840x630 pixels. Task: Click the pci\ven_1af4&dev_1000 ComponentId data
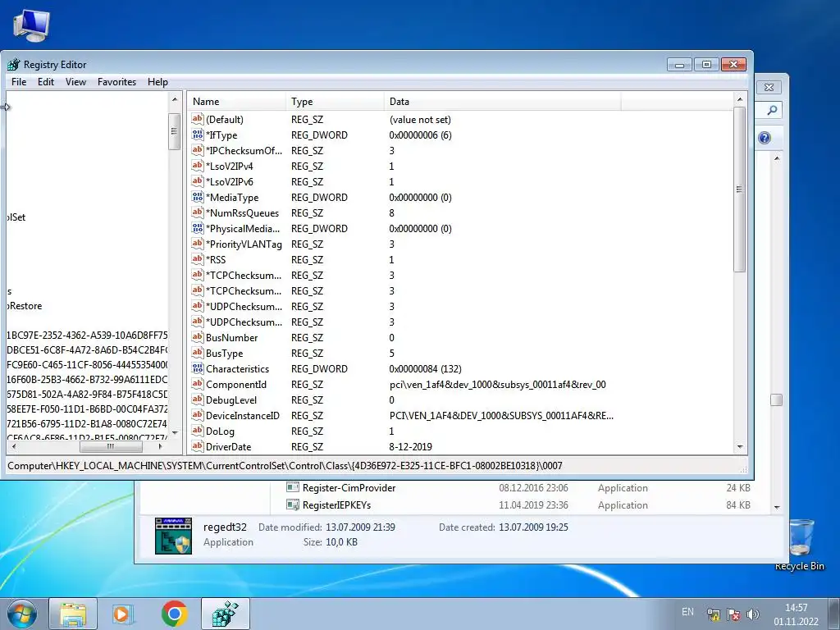pyautogui.click(x=498, y=384)
